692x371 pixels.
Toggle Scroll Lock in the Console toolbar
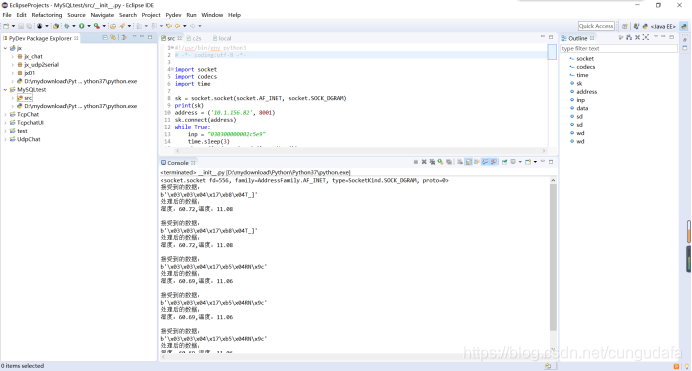469,162
